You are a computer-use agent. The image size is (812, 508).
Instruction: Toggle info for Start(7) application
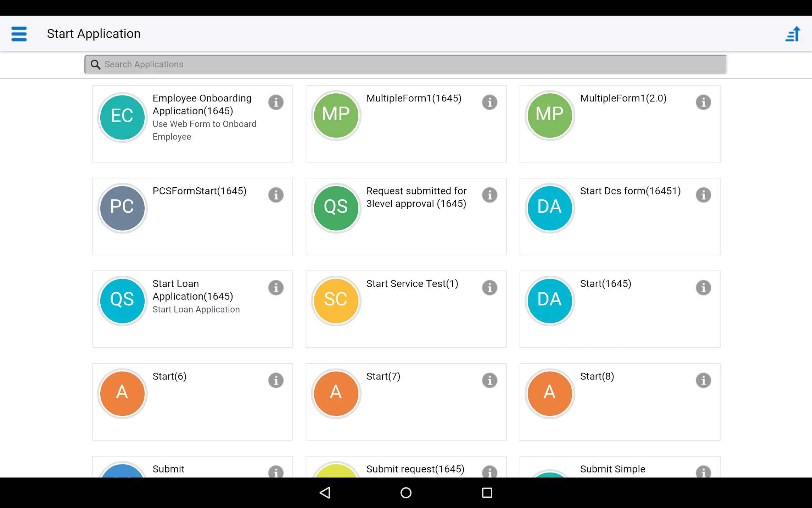point(490,380)
